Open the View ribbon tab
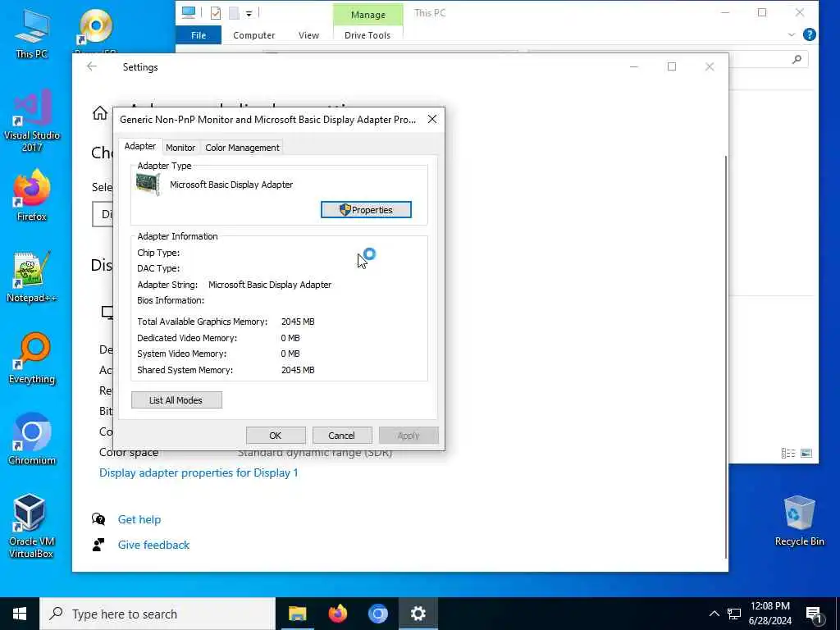This screenshot has height=630, width=840. (x=308, y=35)
